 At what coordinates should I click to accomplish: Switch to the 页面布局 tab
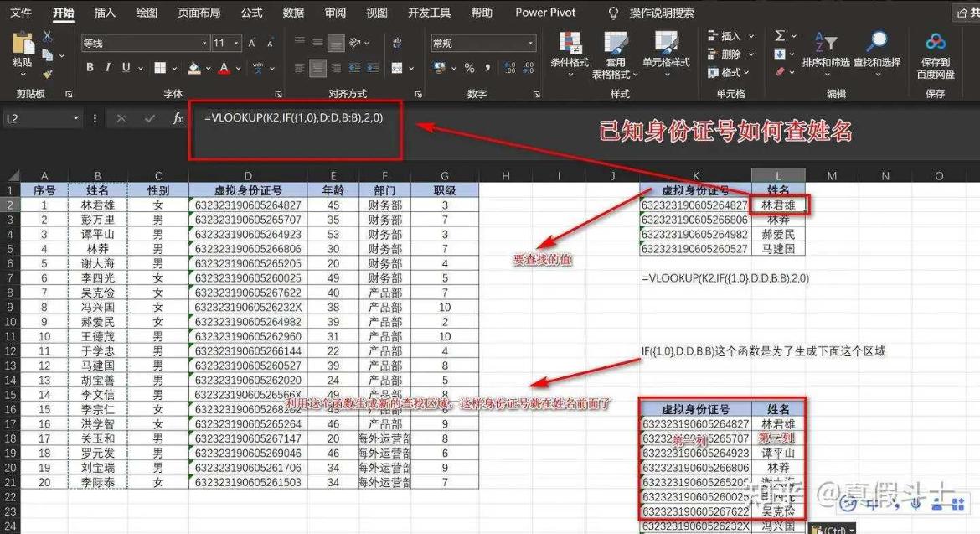click(199, 13)
